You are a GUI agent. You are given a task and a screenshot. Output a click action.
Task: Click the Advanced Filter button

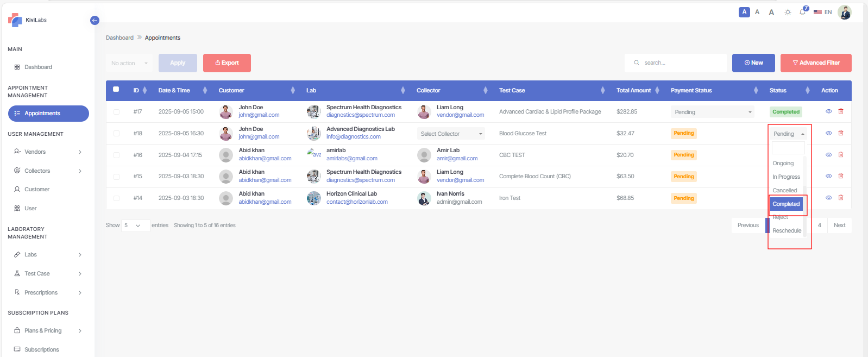pyautogui.click(x=815, y=63)
